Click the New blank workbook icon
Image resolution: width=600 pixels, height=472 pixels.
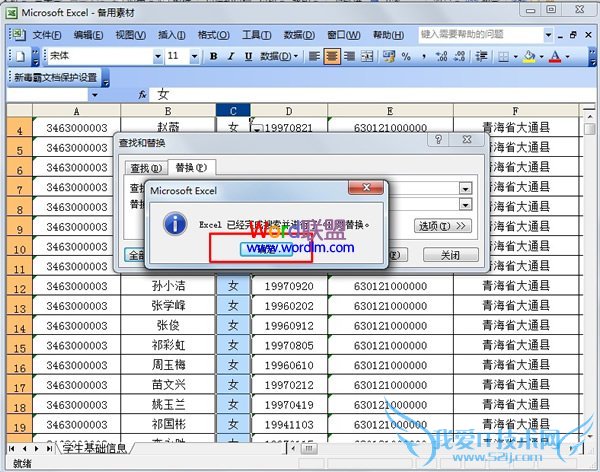20,57
